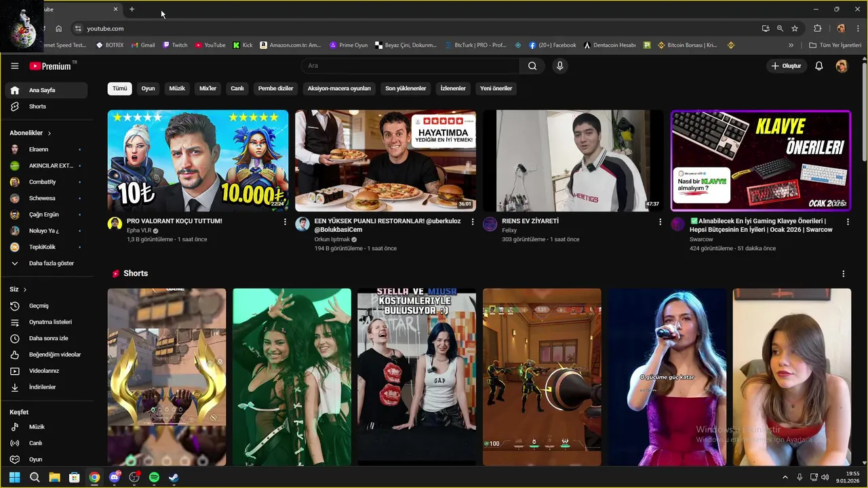Bookmark this page with the star icon

point(795,28)
